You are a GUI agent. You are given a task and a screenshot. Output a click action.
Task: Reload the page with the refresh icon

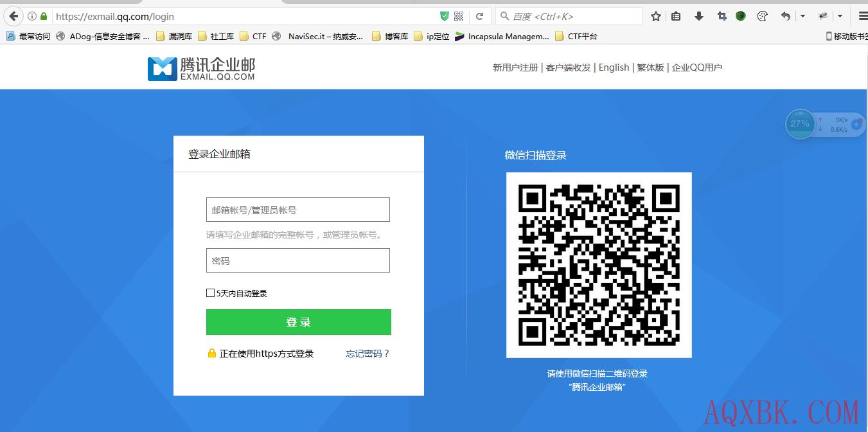pos(479,16)
